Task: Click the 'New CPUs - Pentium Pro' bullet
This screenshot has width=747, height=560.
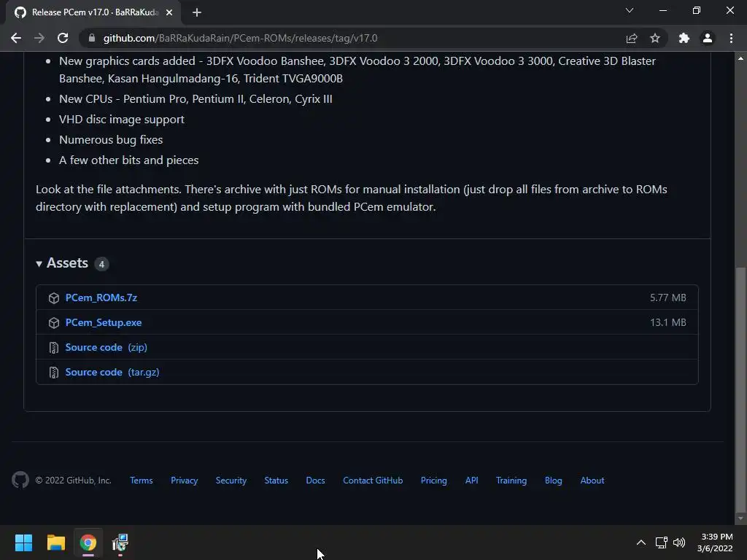Action: [x=196, y=98]
